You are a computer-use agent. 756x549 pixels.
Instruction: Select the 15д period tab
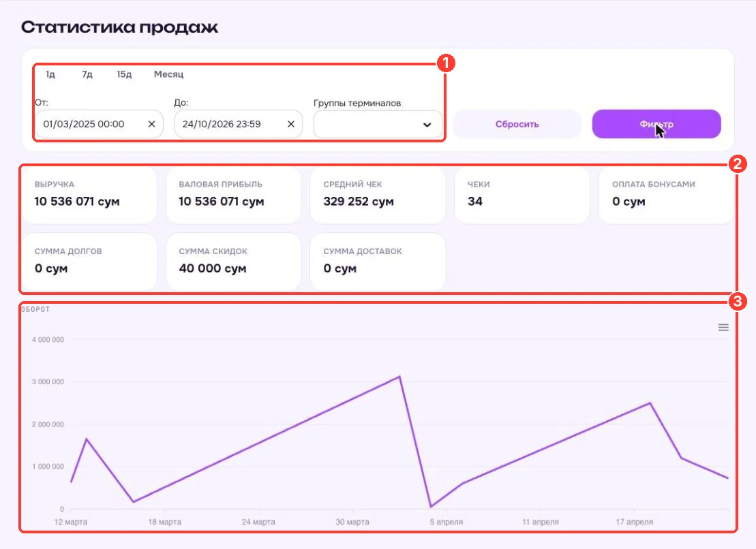coord(124,74)
